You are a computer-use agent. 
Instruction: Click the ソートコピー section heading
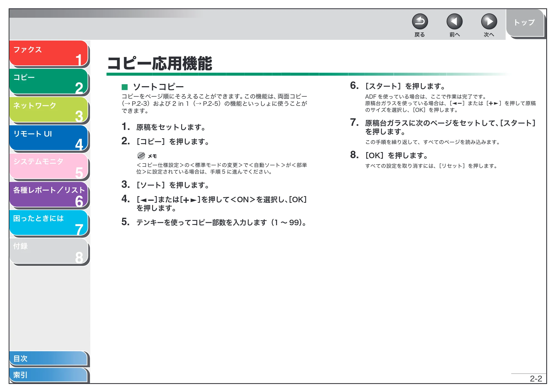tap(158, 87)
